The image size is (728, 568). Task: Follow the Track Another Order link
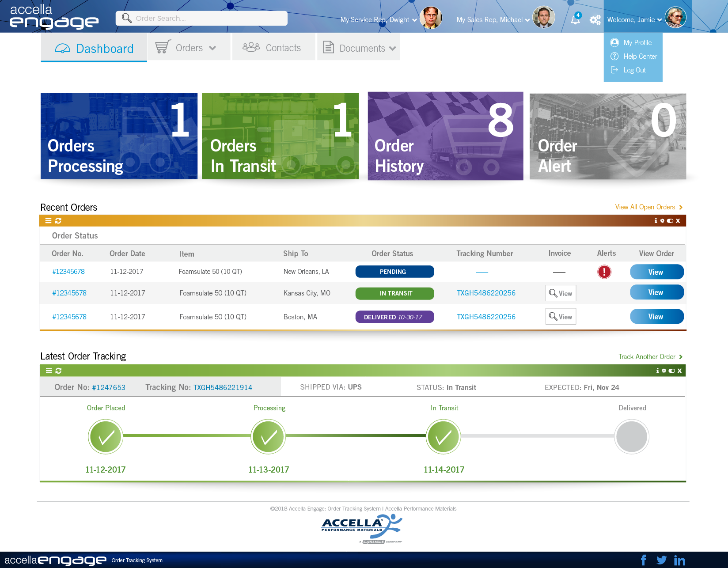click(x=650, y=357)
